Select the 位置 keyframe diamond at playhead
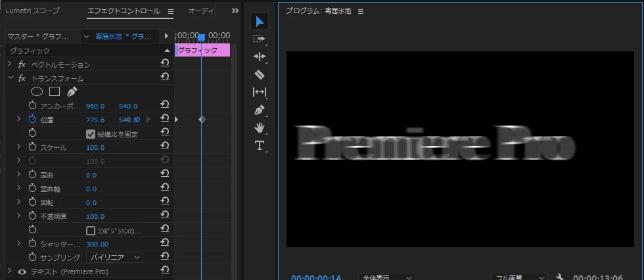 click(x=202, y=120)
